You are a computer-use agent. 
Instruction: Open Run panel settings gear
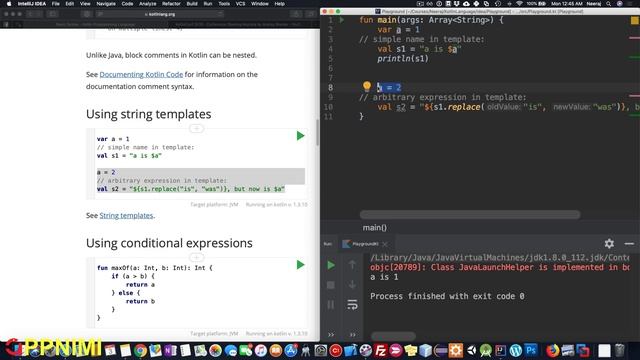609,244
